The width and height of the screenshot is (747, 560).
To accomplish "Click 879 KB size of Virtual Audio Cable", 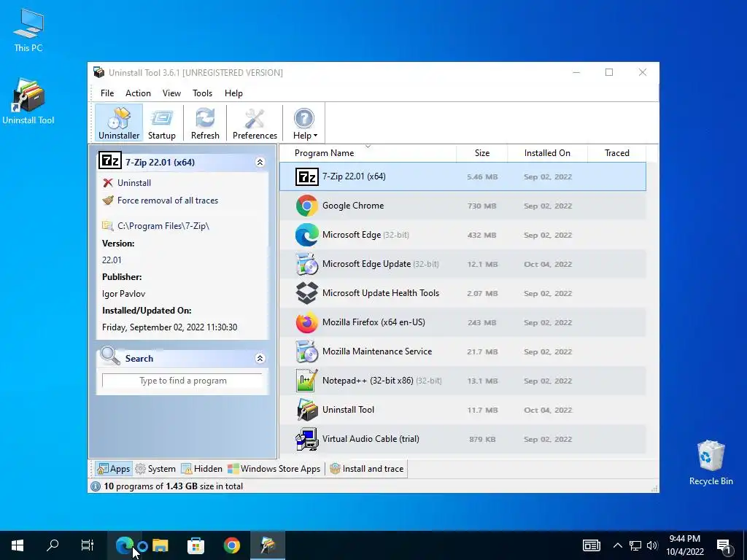I will 482,439.
